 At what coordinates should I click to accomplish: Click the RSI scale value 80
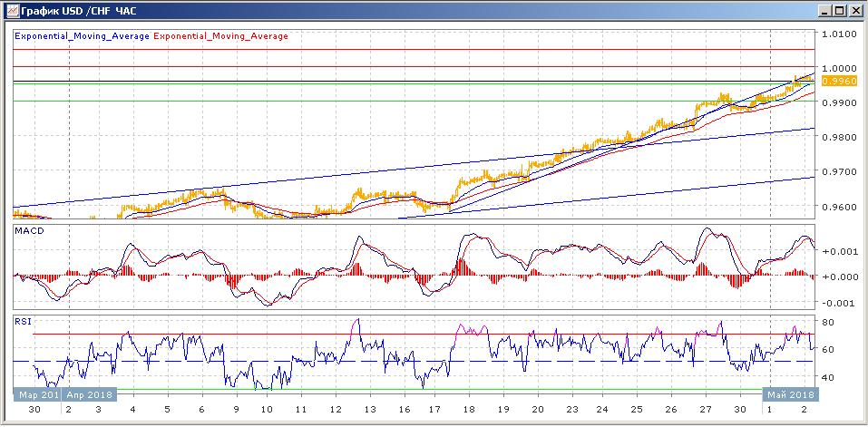829,322
